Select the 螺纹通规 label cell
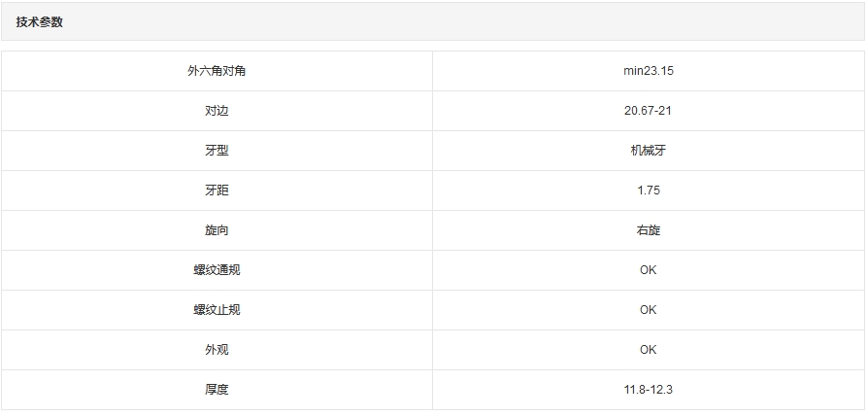The image size is (868, 416). (x=217, y=270)
